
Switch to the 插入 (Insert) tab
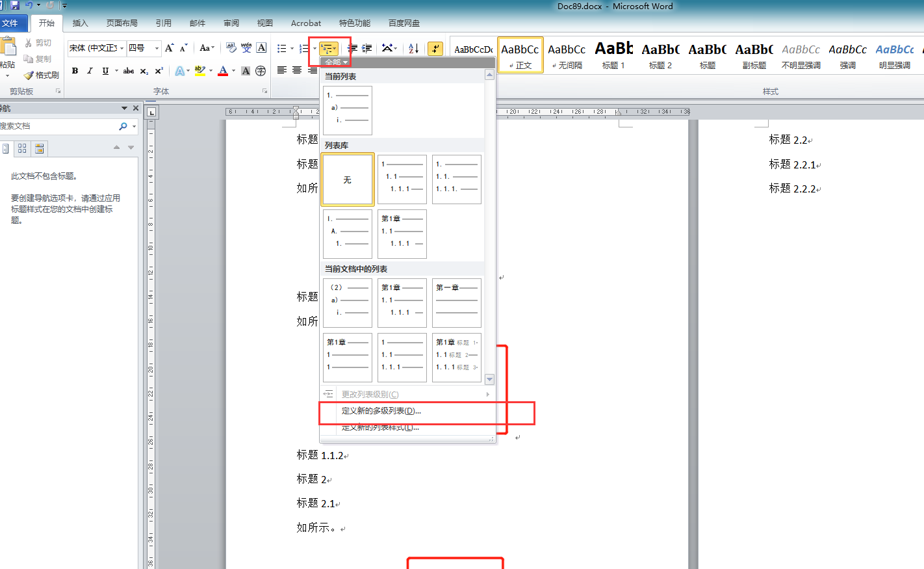coord(80,23)
